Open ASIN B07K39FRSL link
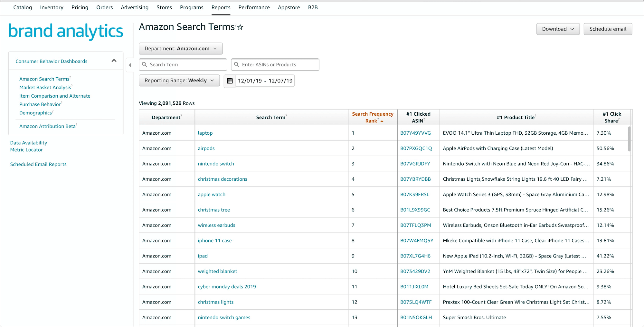644x327 pixels. click(x=415, y=195)
